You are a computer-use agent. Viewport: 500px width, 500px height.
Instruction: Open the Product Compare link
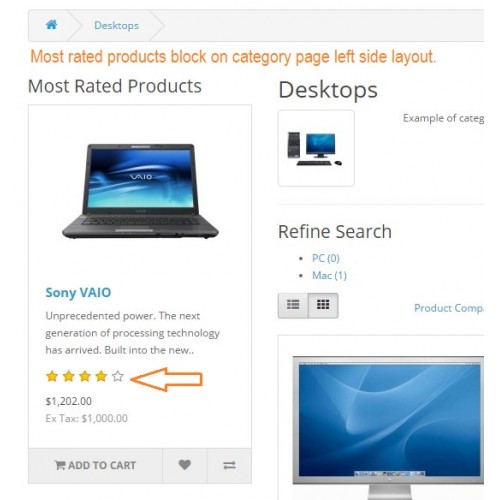click(x=449, y=308)
